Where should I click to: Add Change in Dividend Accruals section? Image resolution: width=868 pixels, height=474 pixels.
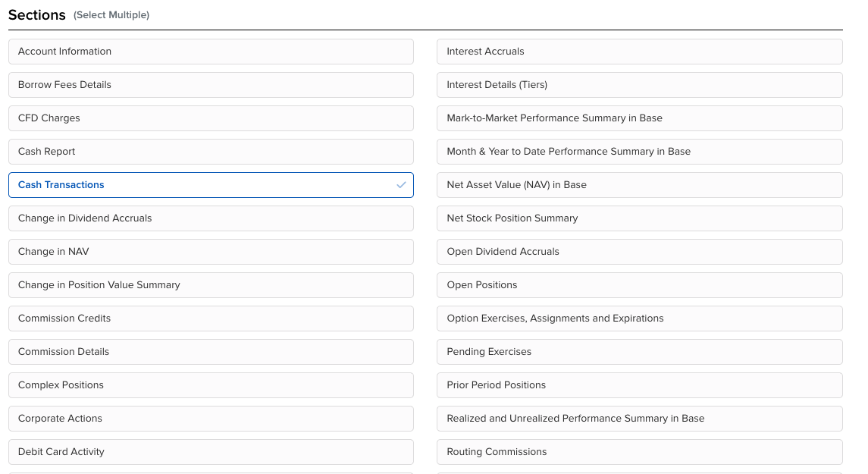click(x=211, y=218)
